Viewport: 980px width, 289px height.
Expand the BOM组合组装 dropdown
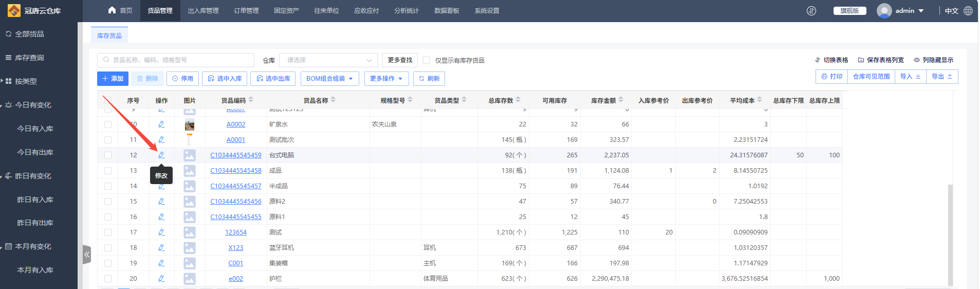[329, 79]
